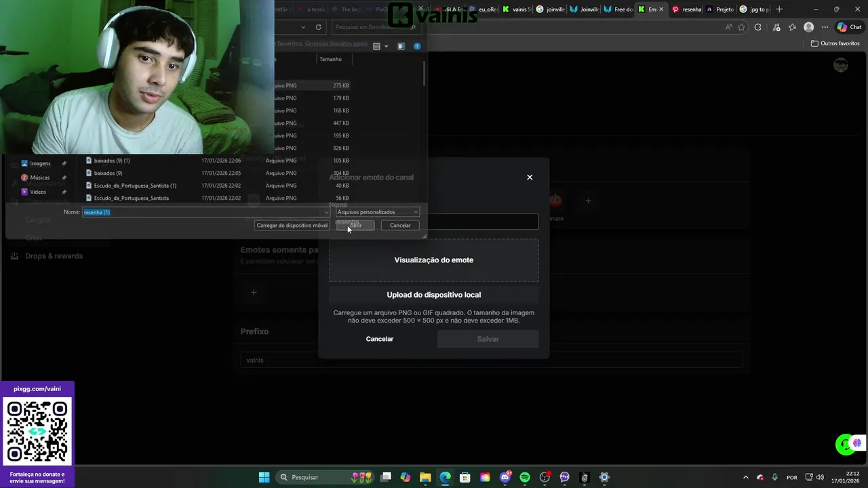Screen dimensions: 868x488
Task: Toggle the preview pane icon in file dialog
Action: coord(401,46)
